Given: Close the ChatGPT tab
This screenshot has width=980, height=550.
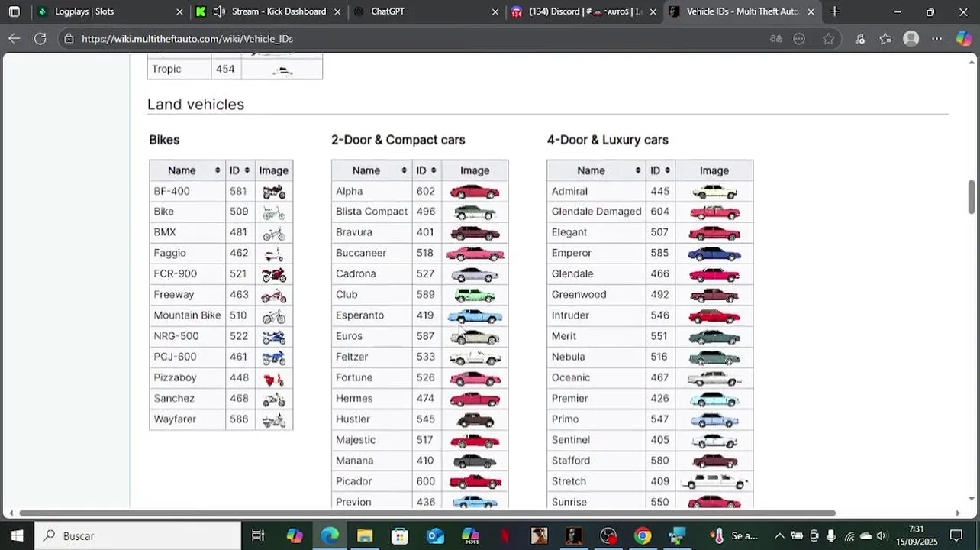Looking at the screenshot, I should click(x=495, y=11).
